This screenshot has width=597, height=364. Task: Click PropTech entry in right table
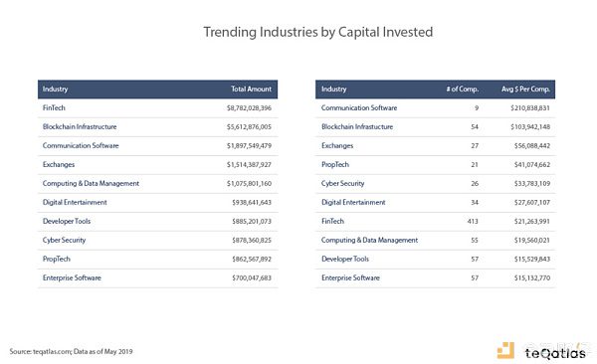(x=335, y=165)
